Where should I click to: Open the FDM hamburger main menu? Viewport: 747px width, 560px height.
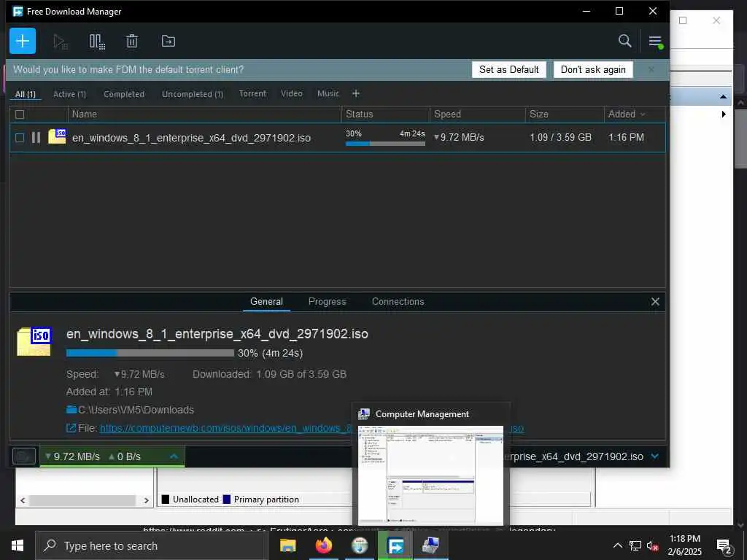tap(656, 42)
